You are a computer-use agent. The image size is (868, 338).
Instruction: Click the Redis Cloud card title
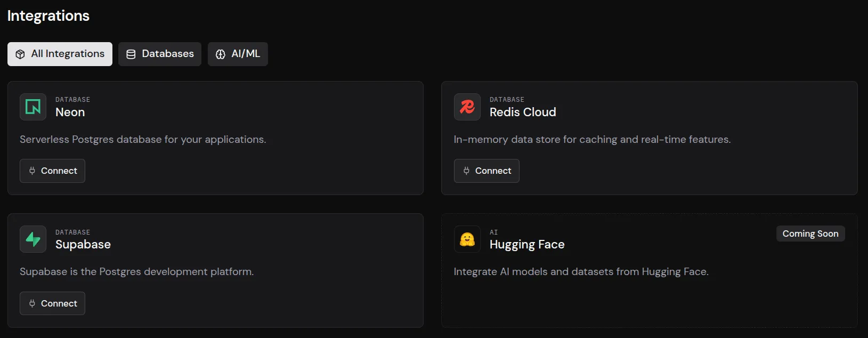click(523, 112)
